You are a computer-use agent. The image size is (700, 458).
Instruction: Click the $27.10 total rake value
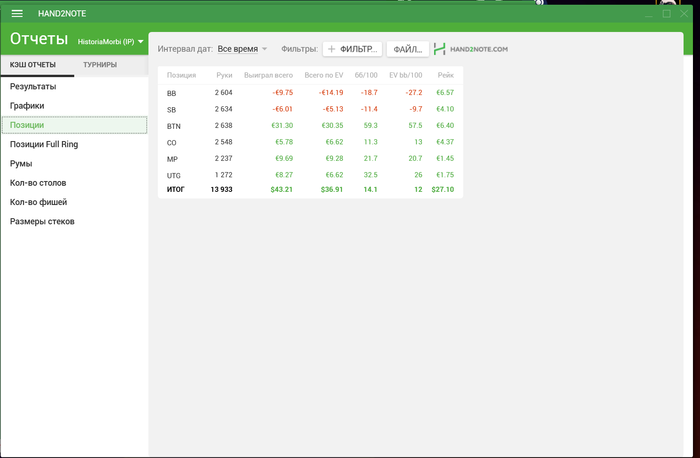coord(443,189)
